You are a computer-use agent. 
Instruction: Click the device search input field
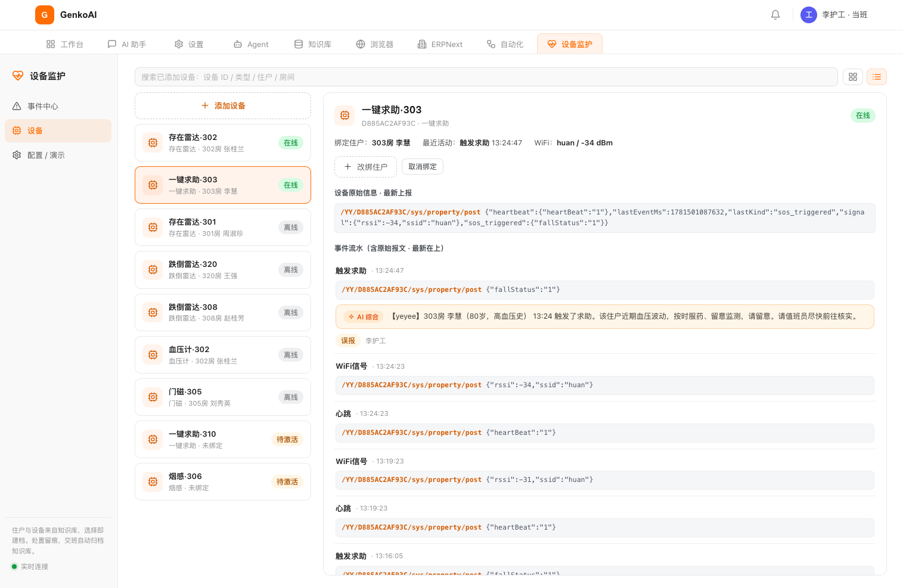(486, 77)
